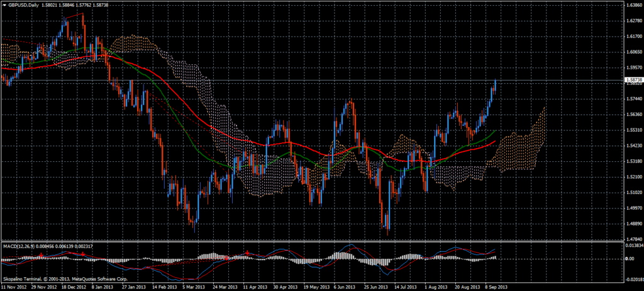This screenshot has height=291, width=644.
Task: Click the 1.59570 price axis label
Action: pos(633,67)
